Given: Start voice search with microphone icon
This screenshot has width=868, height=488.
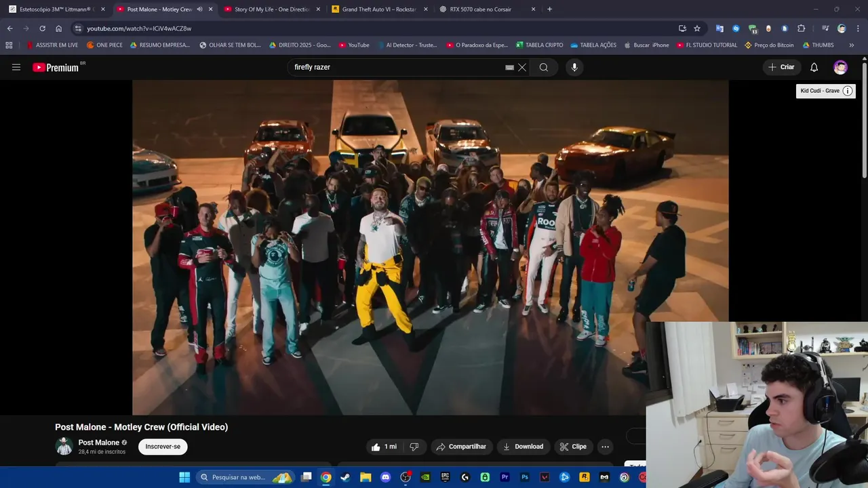Looking at the screenshot, I should pos(574,67).
